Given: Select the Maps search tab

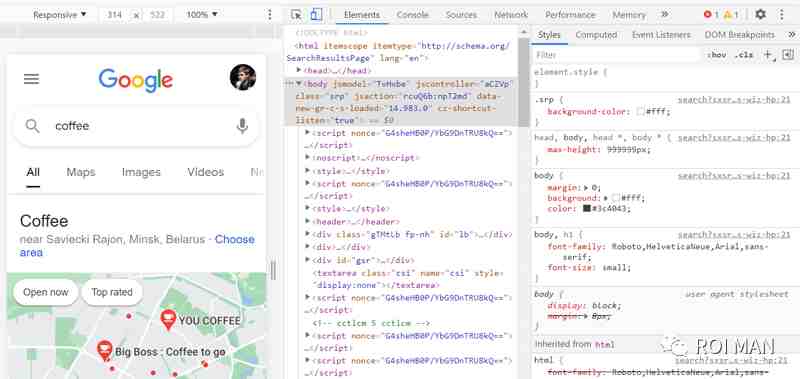Looking at the screenshot, I should pos(81,172).
